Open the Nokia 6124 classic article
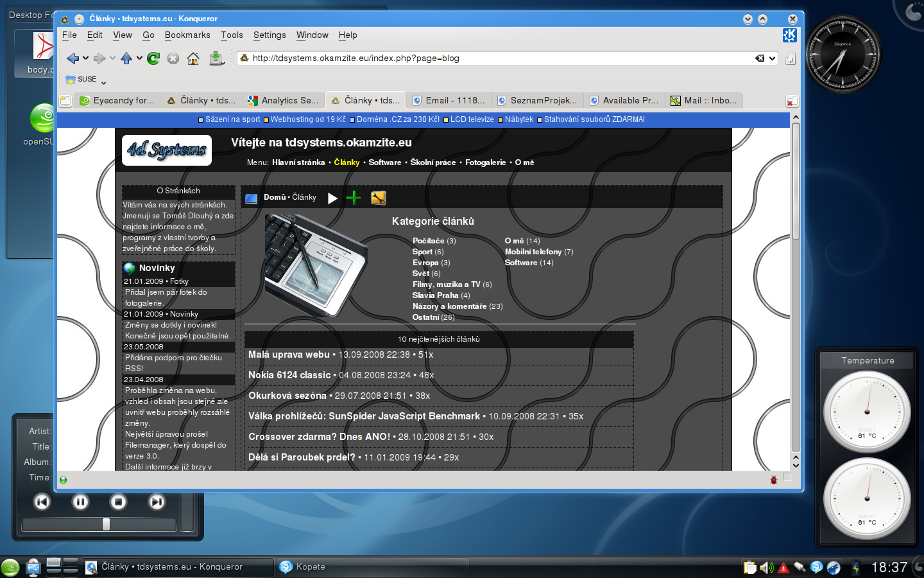This screenshot has height=578, width=924. [289, 375]
